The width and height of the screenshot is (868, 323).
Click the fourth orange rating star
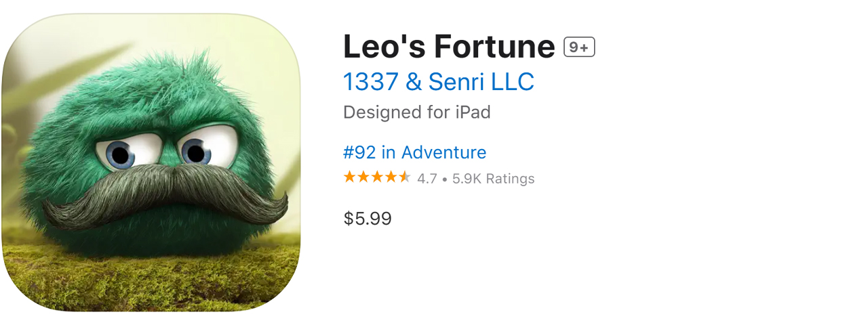[391, 178]
